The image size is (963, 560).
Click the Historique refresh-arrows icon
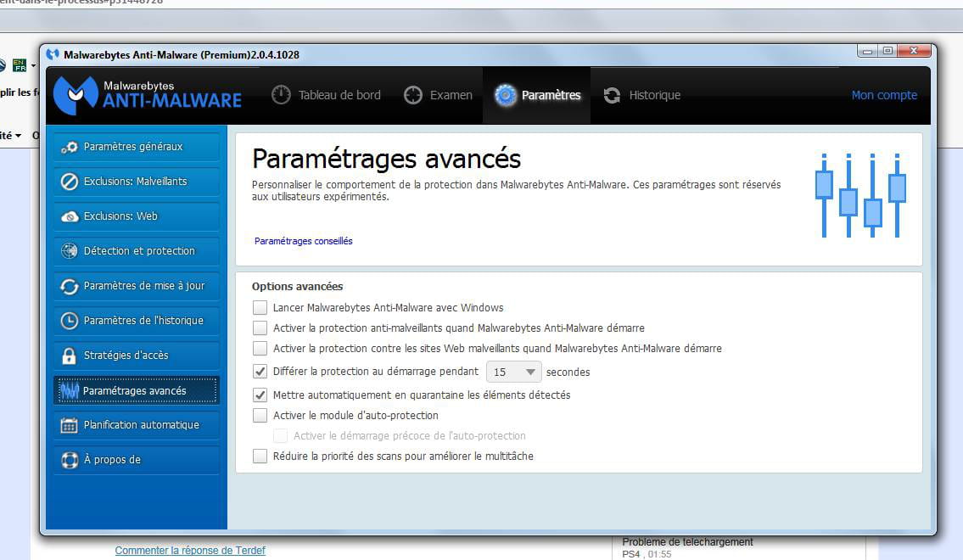[612, 95]
